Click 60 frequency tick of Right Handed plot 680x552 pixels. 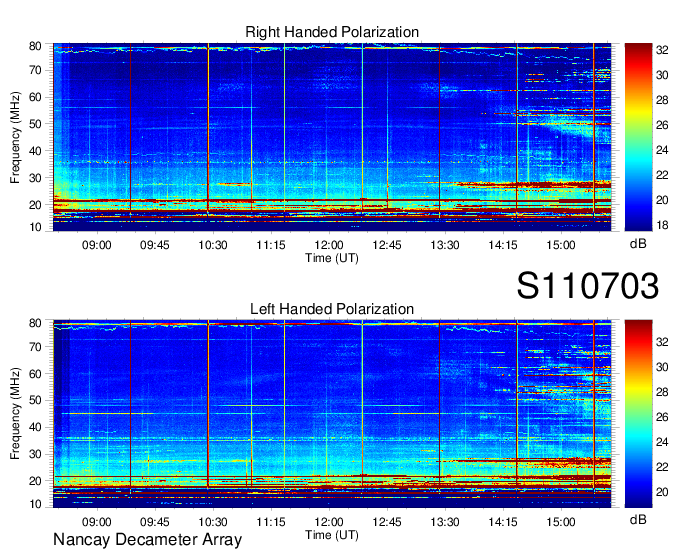[35, 97]
